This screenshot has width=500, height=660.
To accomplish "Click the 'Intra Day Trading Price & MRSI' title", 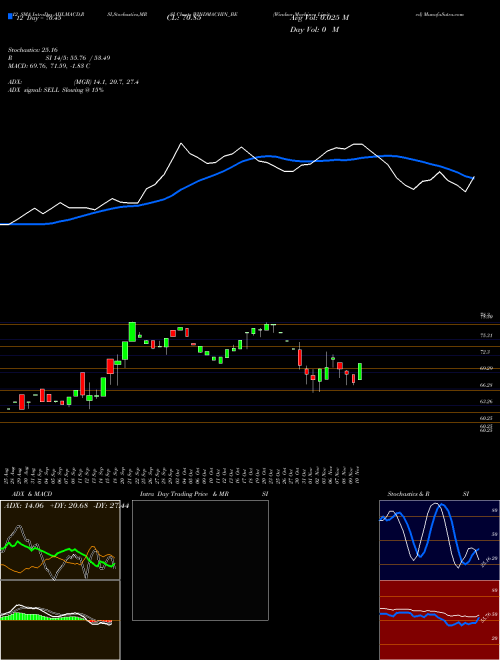I will click(x=204, y=494).
